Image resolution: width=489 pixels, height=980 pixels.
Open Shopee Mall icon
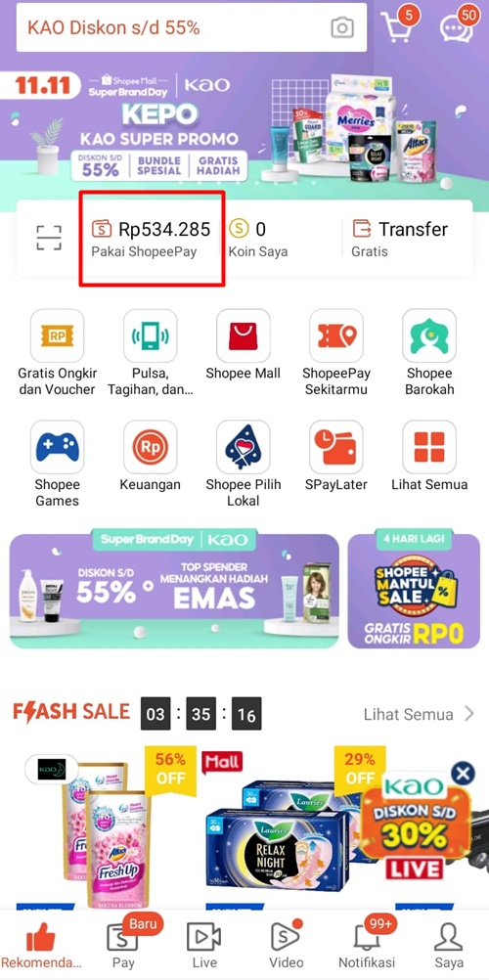point(244,335)
